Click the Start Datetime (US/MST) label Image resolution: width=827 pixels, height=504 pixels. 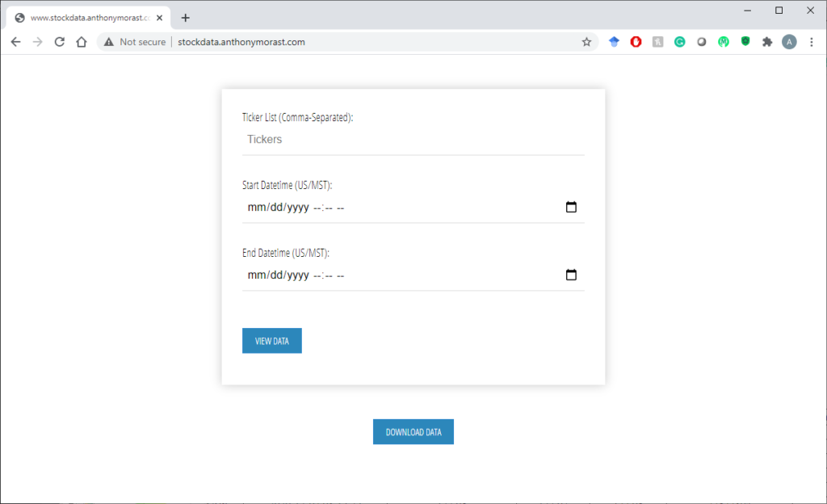[287, 185]
